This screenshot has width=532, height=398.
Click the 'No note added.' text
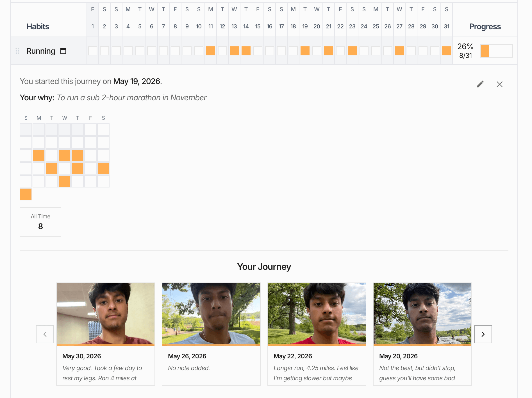[189, 368]
